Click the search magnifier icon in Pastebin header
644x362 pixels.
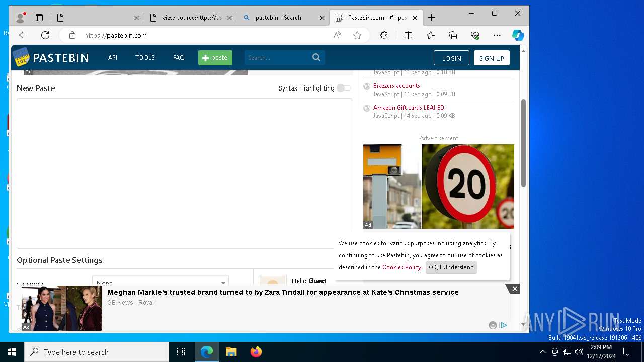click(x=316, y=57)
